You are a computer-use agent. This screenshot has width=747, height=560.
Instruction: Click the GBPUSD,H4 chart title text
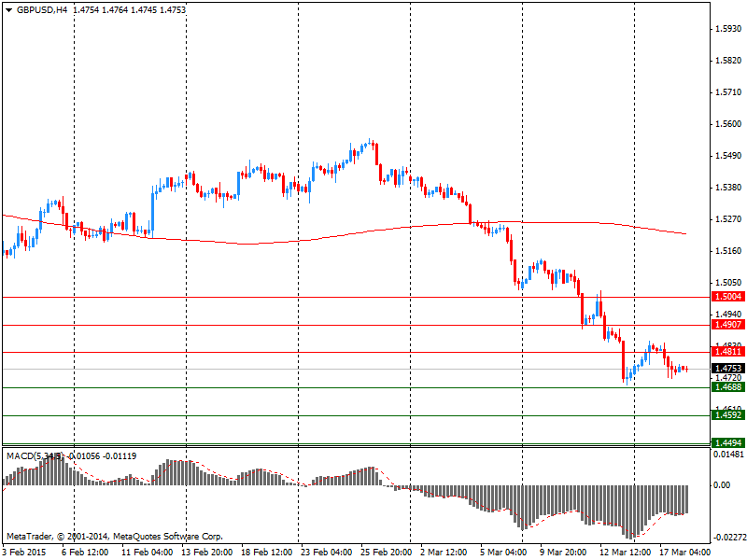click(x=42, y=10)
